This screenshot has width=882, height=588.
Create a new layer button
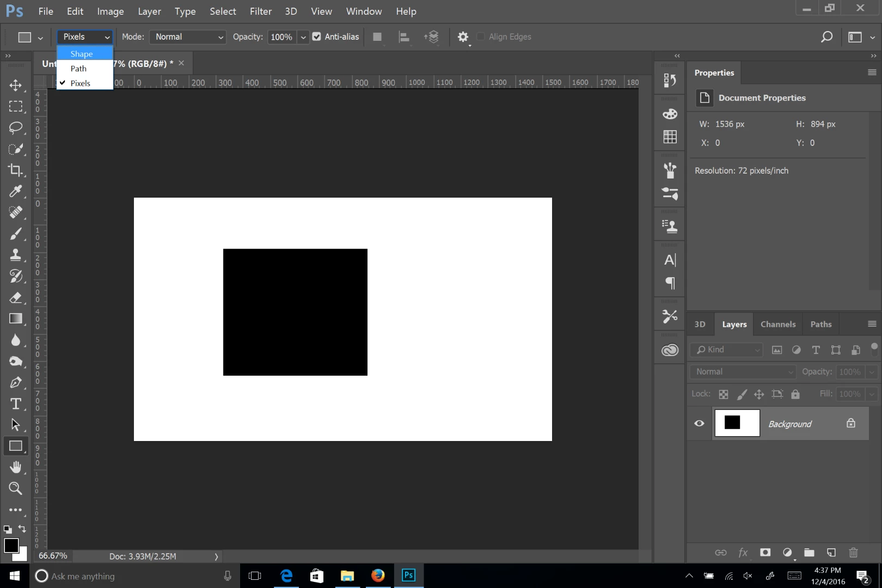[x=831, y=553]
